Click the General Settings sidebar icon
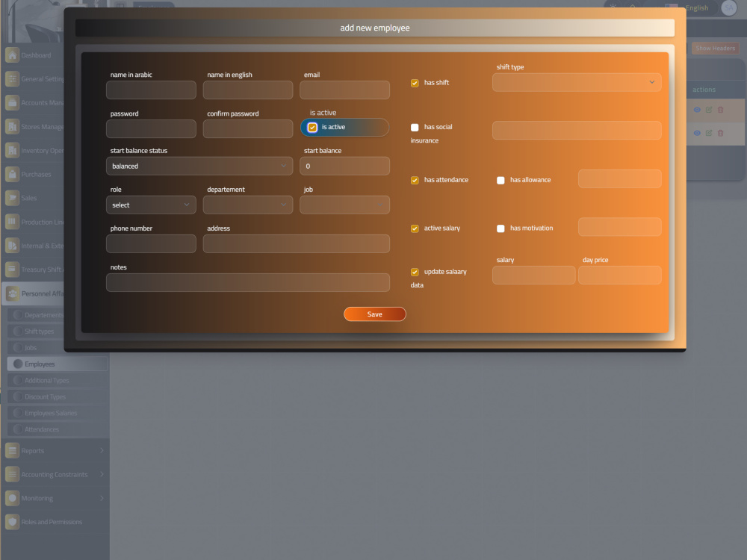This screenshot has width=747, height=560. [13, 79]
